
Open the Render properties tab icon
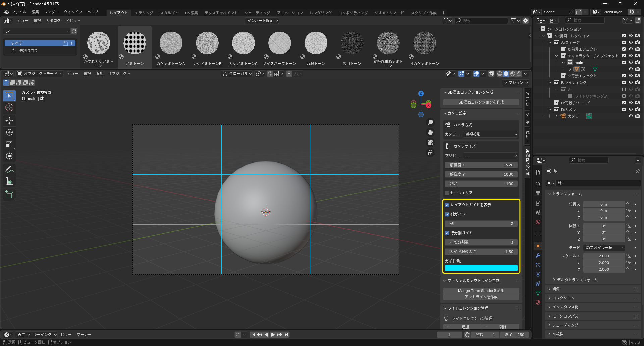(538, 184)
